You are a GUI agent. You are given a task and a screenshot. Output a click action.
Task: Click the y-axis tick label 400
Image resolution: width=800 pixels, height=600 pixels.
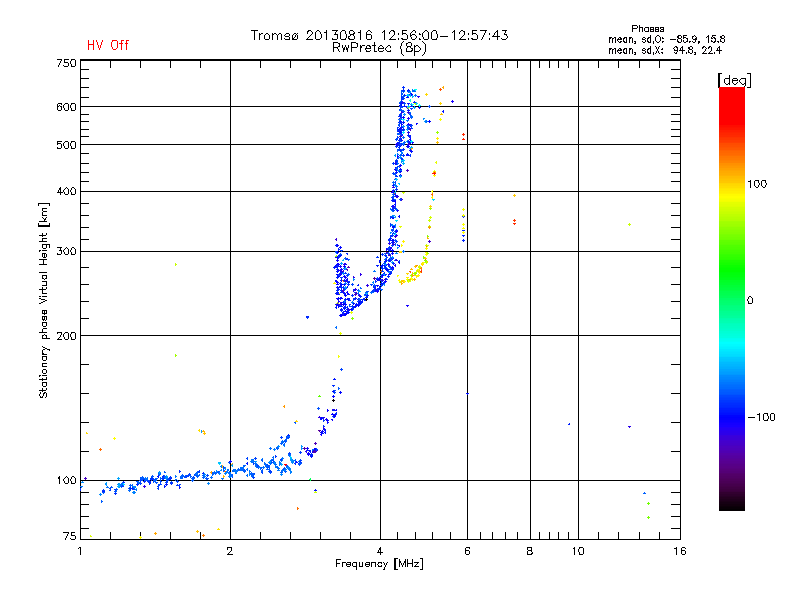(66, 191)
